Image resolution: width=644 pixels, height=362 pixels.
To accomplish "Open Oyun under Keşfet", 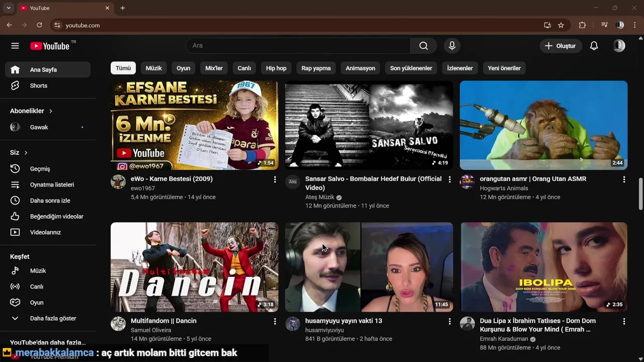I will 48,303.
